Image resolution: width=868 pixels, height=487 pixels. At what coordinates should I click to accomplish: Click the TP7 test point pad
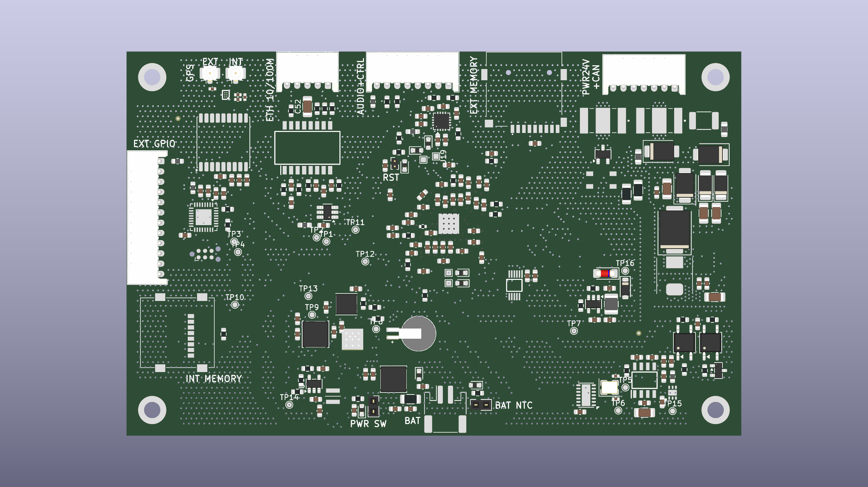click(574, 331)
